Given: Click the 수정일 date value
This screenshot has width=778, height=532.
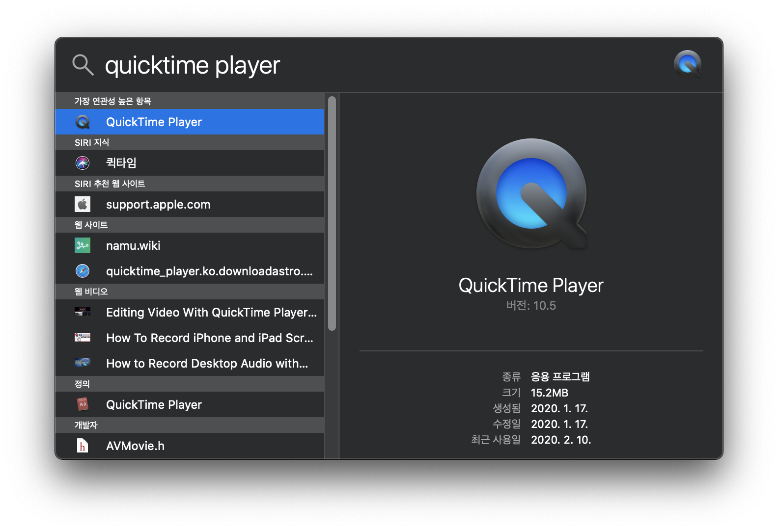Looking at the screenshot, I should [x=559, y=424].
